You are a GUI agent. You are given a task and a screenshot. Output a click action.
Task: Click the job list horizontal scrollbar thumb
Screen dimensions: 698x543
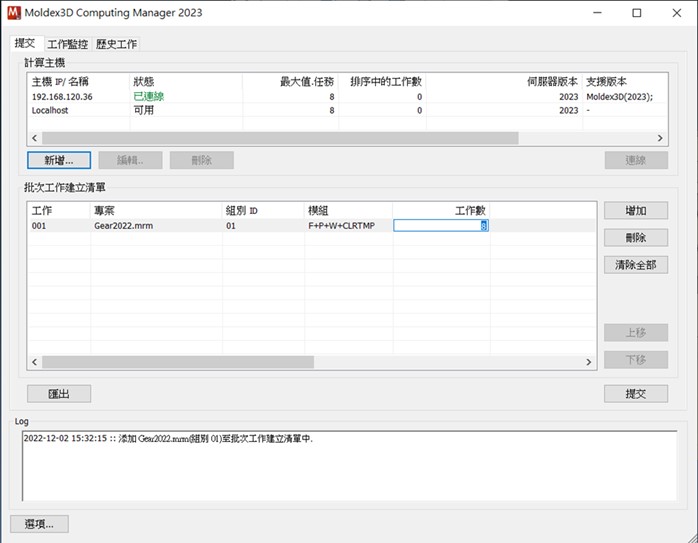click(x=178, y=362)
